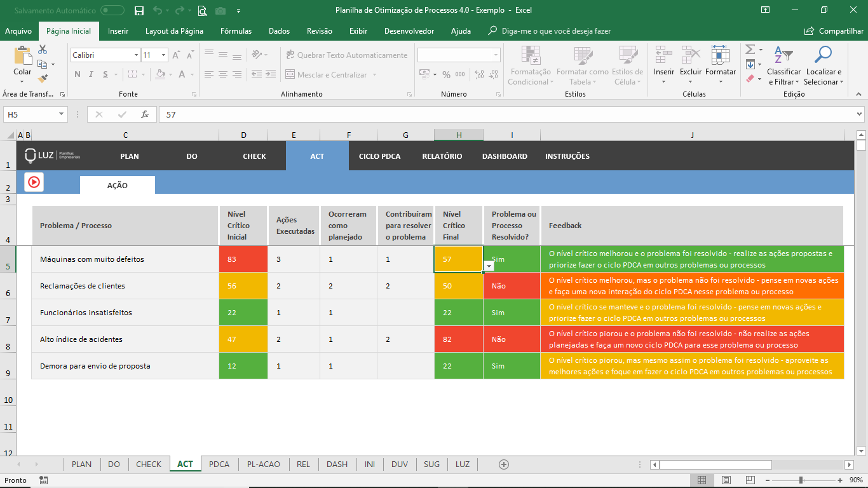Expand the Name Box dropdown for H5
868x488 pixels.
pos(62,114)
